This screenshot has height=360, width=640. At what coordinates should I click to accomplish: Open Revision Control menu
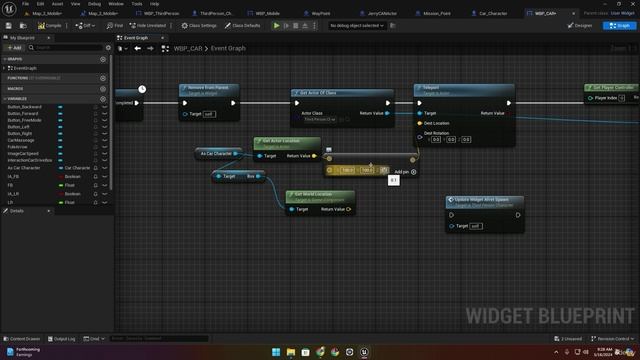[x=612, y=339]
